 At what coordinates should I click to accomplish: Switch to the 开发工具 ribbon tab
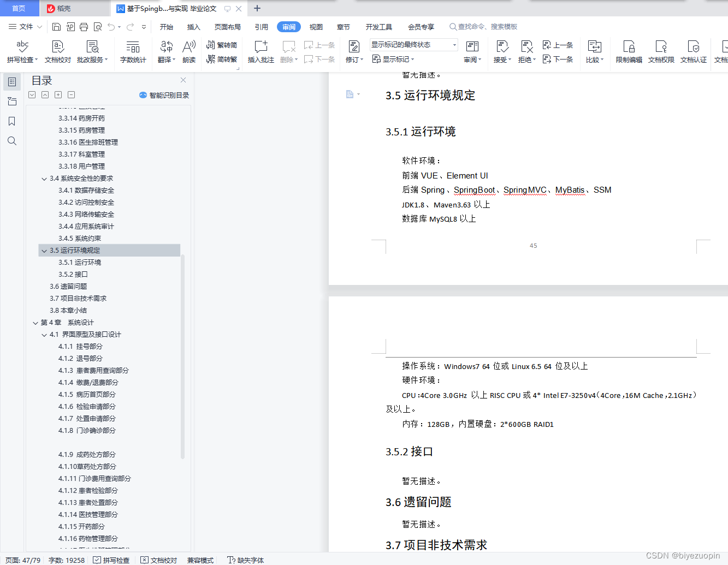379,27
